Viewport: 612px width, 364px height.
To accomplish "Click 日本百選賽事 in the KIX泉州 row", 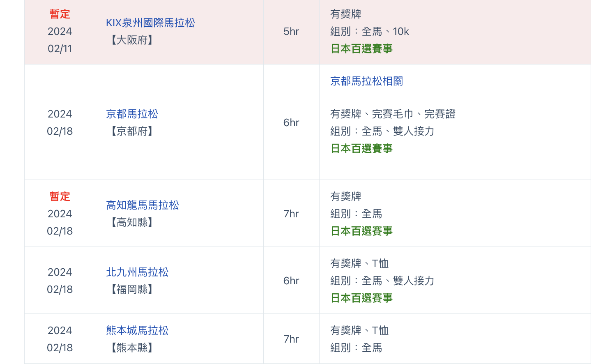I will click(361, 49).
